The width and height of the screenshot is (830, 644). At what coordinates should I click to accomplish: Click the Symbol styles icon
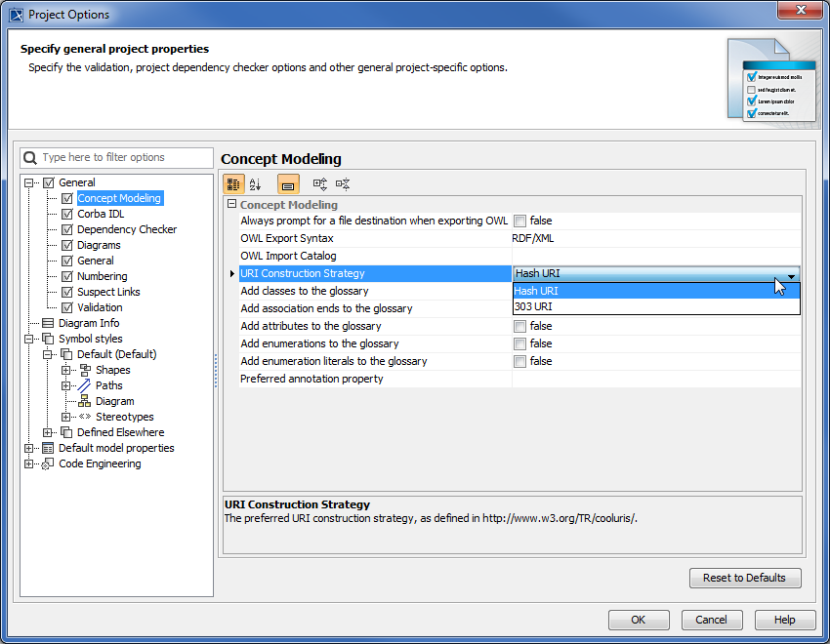(x=48, y=339)
